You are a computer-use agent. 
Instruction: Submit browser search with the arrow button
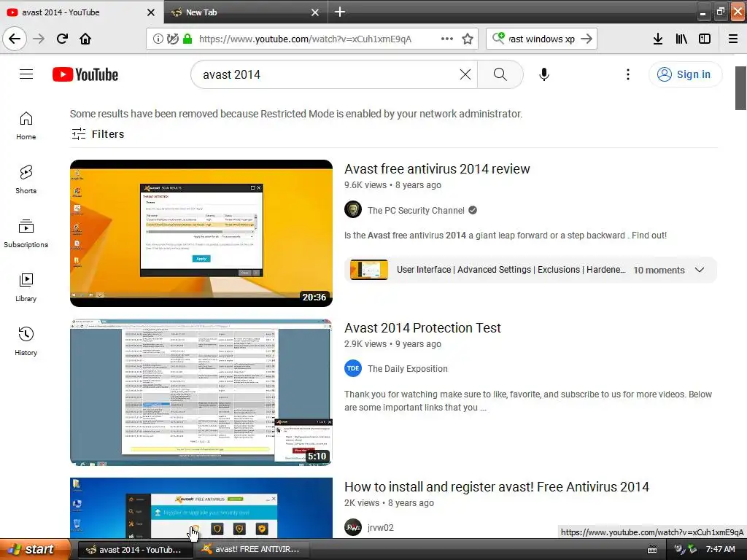[587, 39]
